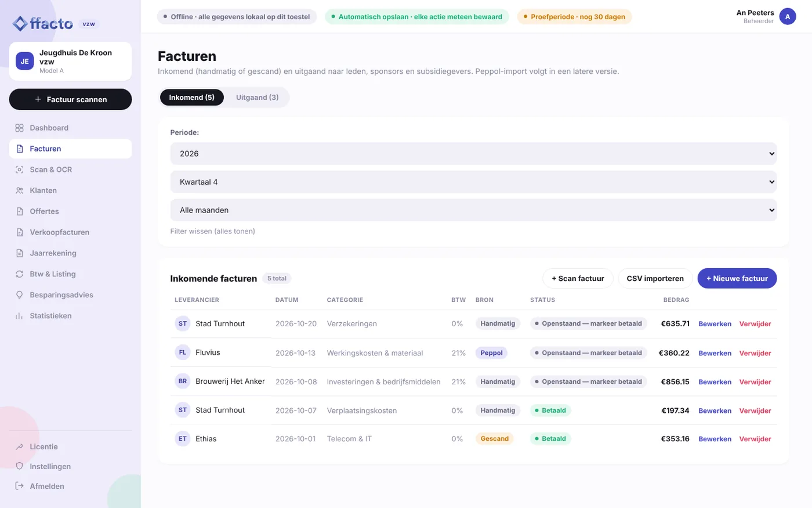Open the user avatar 'A' menu
The height and width of the screenshot is (508, 812).
(x=788, y=17)
